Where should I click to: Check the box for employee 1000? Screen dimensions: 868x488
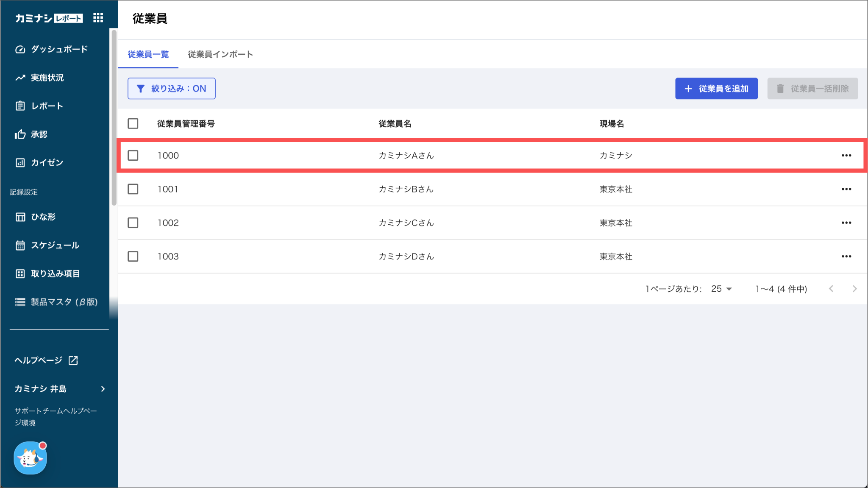click(x=133, y=155)
